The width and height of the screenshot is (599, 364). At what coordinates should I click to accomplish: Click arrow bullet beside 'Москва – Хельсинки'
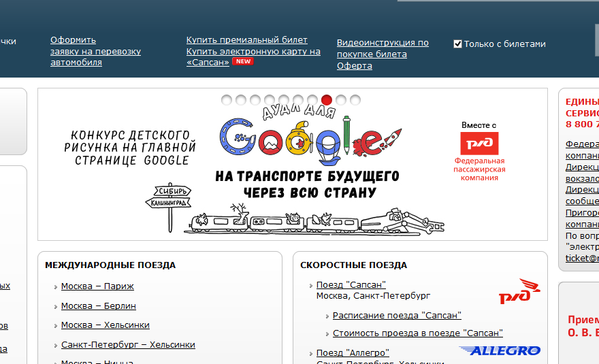click(x=55, y=326)
